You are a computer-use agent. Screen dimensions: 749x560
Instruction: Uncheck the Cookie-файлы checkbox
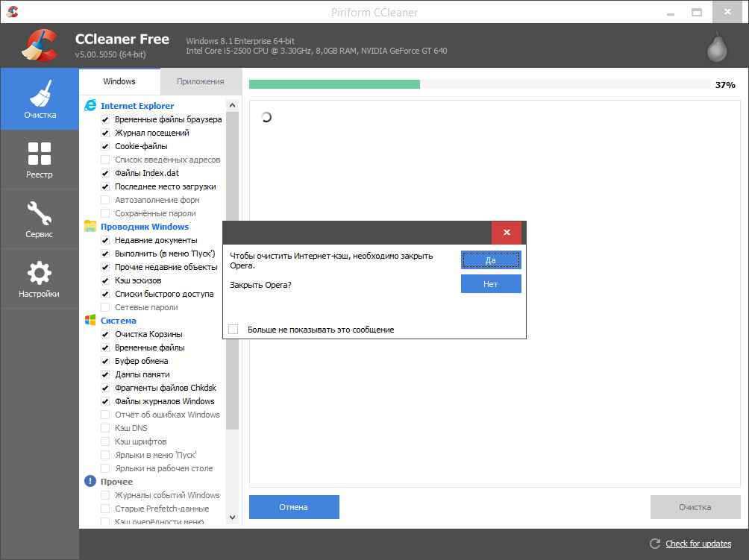105,146
